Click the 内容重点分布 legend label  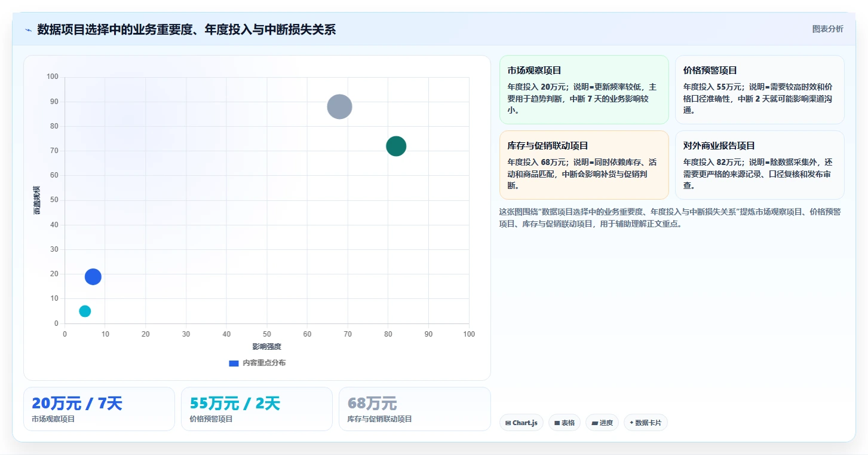[x=264, y=363]
